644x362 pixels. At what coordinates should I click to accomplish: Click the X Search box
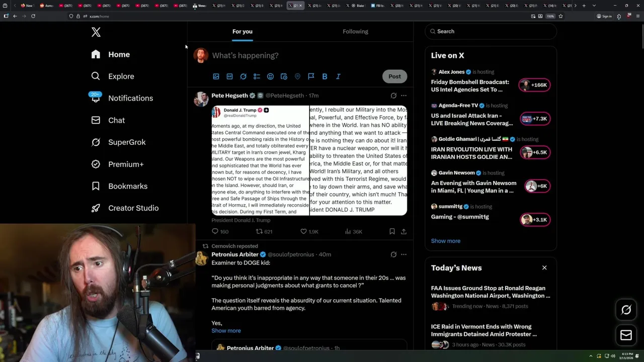491,31
